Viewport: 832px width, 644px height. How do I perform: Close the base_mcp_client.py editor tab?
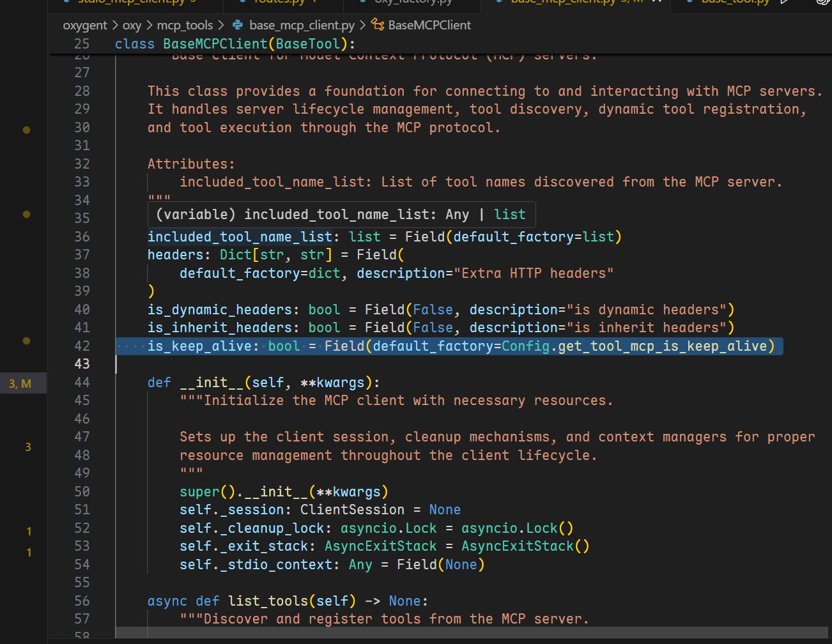tap(656, 2)
